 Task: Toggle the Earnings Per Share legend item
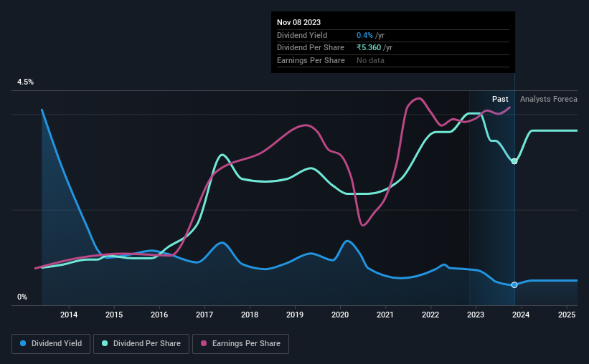point(240,344)
